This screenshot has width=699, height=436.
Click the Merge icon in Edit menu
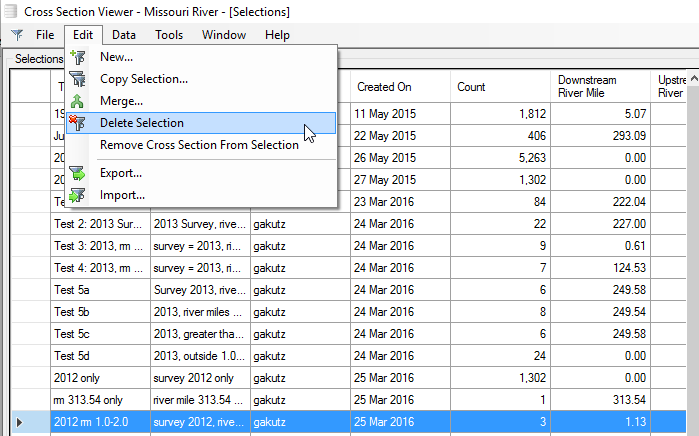(78, 101)
